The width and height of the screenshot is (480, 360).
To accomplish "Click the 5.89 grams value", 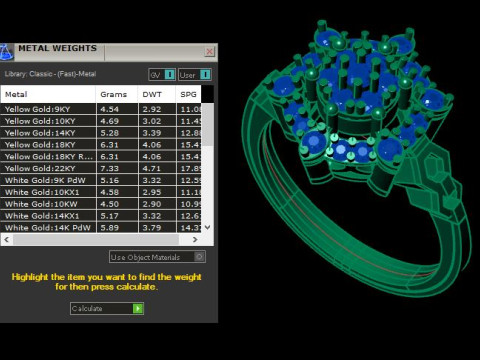I will 109,228.
